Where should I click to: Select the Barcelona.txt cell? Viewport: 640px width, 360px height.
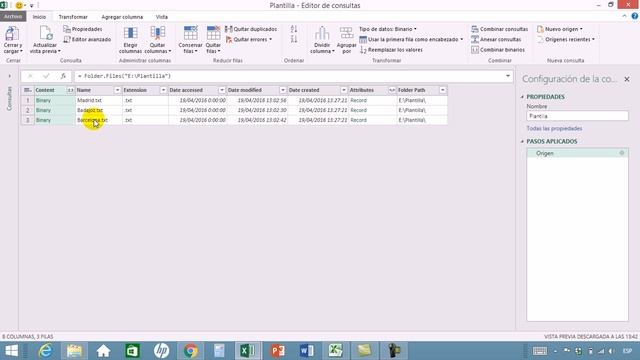(99, 120)
